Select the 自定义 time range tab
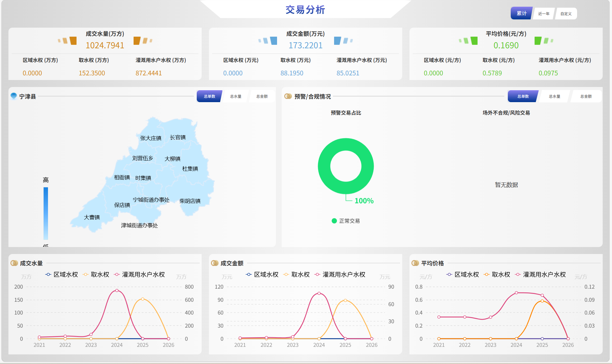Screen dimensions: 612x364 (x=566, y=14)
